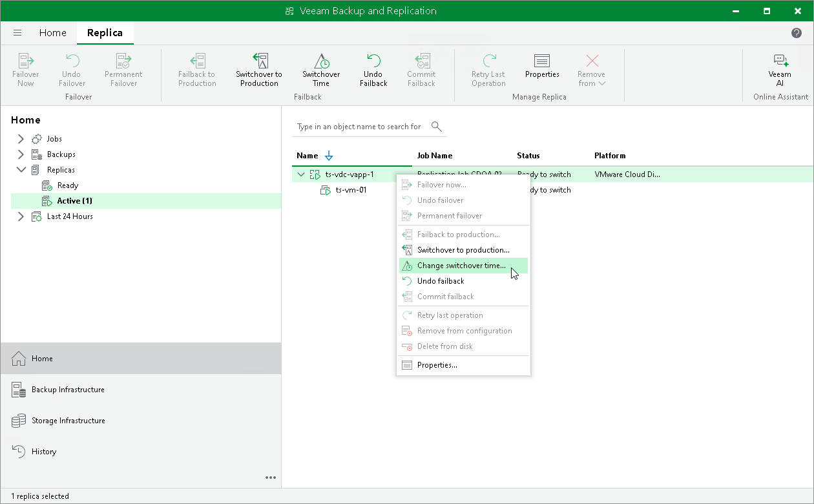Click the '1 replica selected' status text
Viewport: 814px width, 504px height.
(40, 496)
